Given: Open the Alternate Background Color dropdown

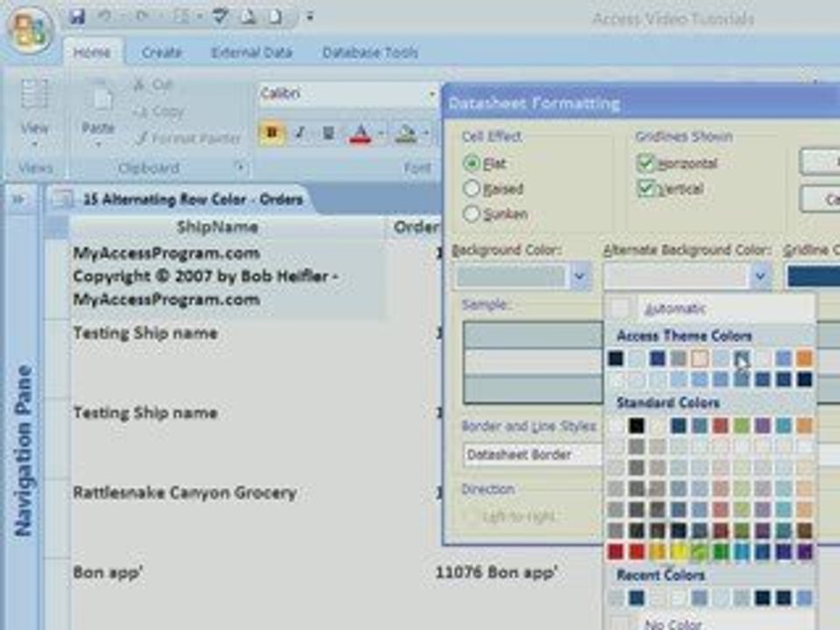Looking at the screenshot, I should (759, 276).
